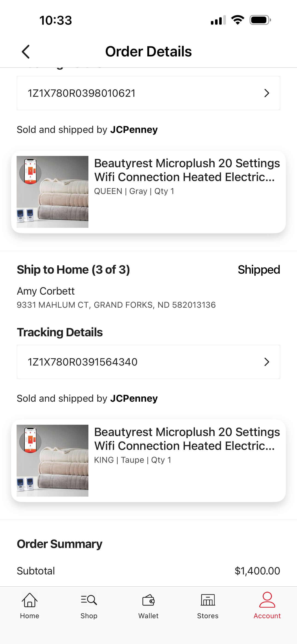Open the Account profile icon
297x644 pixels.
267,600
